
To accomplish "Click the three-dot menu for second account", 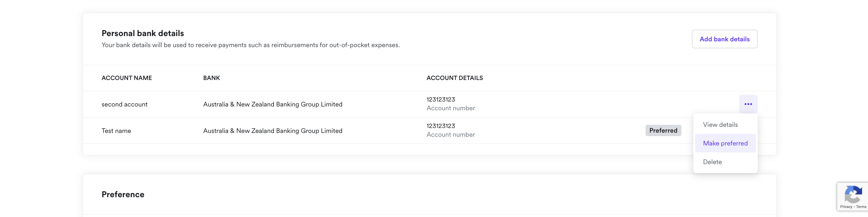I will click(748, 104).
